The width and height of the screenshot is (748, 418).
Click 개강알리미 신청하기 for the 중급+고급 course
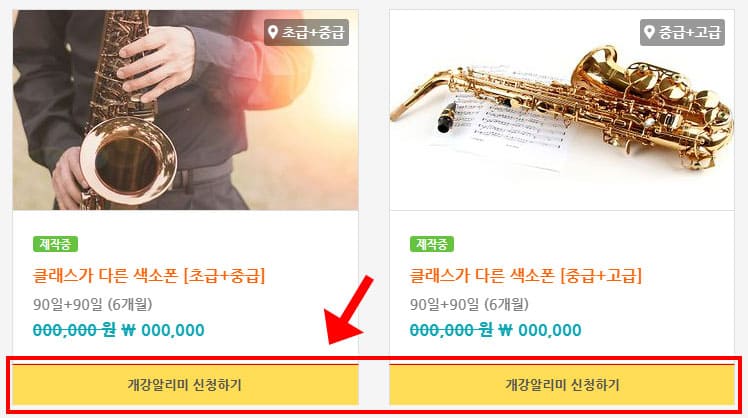coord(562,385)
